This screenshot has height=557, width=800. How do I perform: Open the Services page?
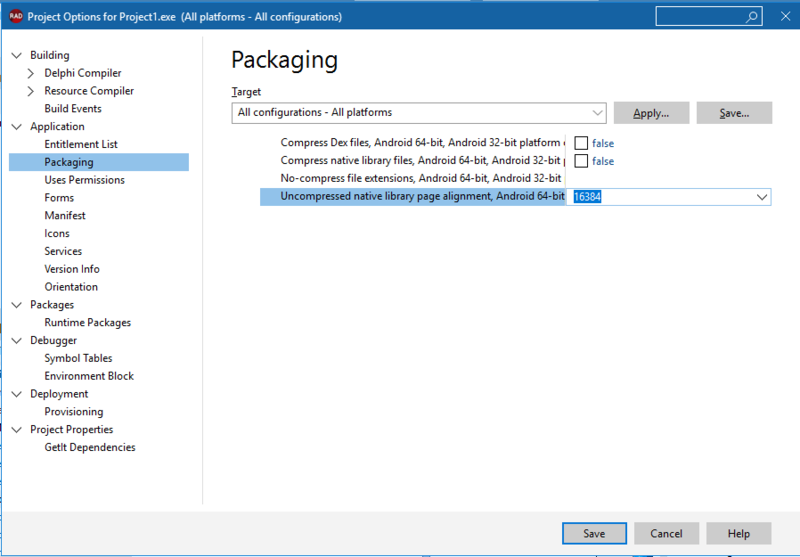[63, 251]
